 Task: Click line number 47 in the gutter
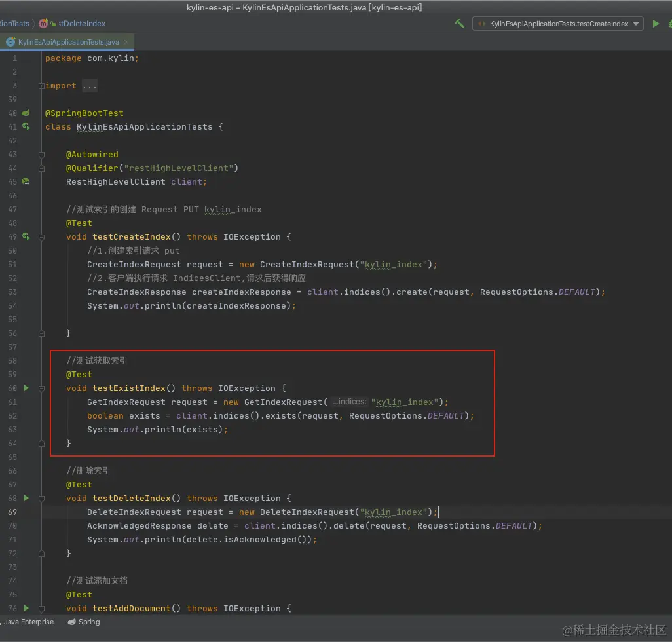[x=12, y=209]
